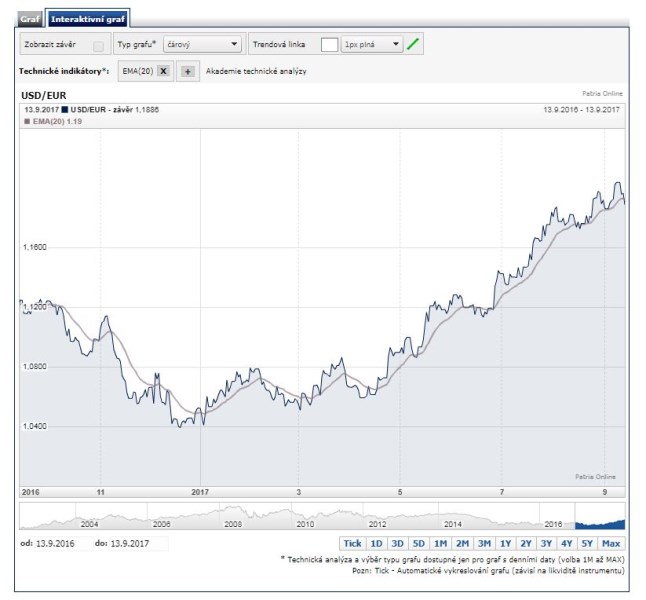
Task: Click the EMA(20) 1.19 legend entry
Action: [54, 122]
